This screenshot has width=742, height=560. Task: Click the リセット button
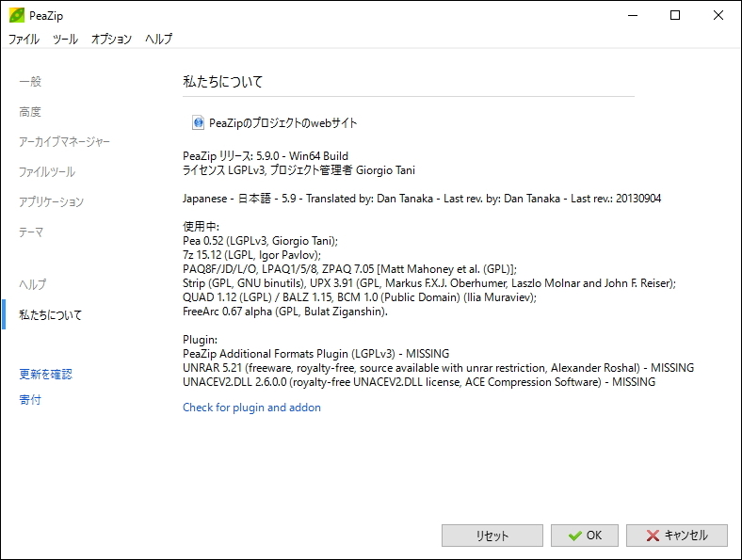coord(492,536)
